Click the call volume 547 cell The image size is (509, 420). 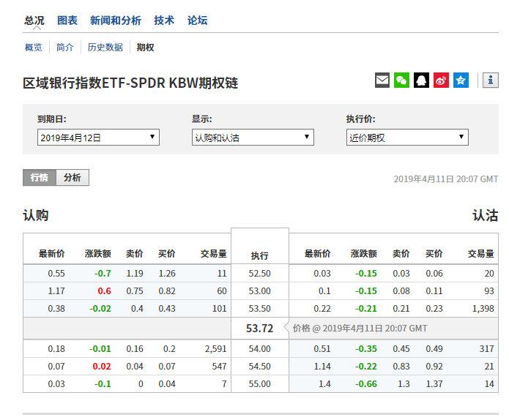coord(220,366)
